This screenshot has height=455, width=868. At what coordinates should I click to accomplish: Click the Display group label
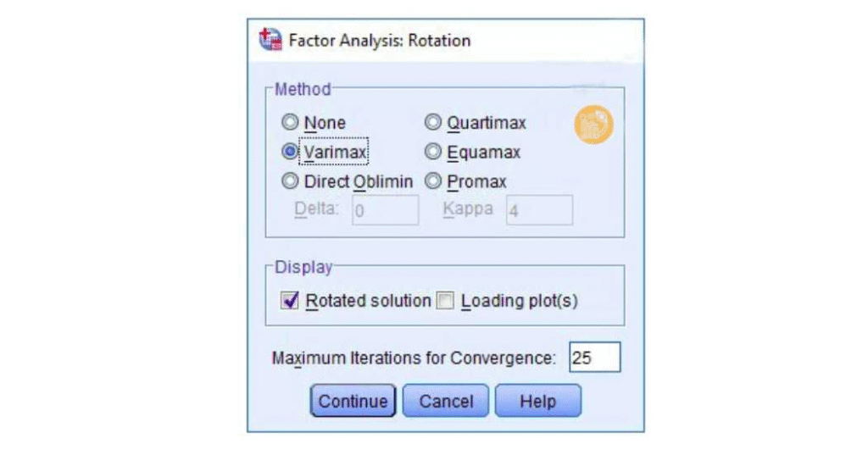(303, 268)
